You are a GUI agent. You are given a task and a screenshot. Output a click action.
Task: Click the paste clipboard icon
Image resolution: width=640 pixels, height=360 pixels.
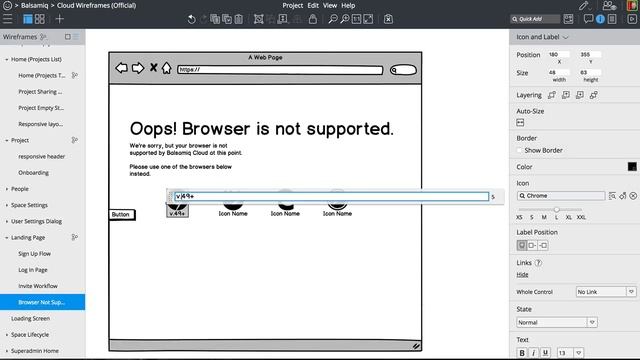pyautogui.click(x=239, y=19)
